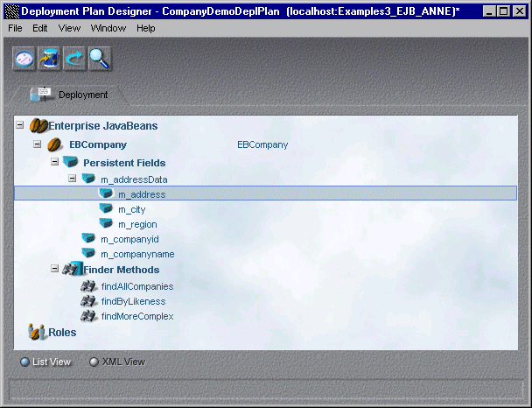Image resolution: width=532 pixels, height=408 pixels.
Task: Click the findAllCompanies binoculars icon
Action: point(89,286)
